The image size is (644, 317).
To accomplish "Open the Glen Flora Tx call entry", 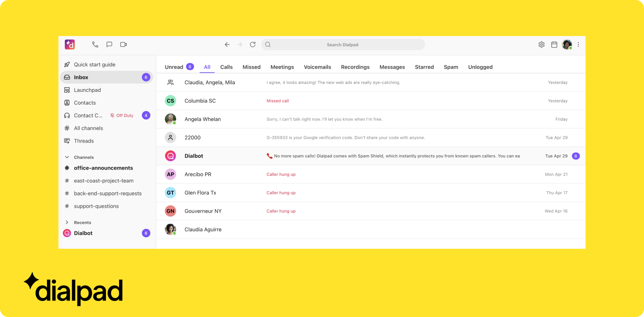I will pyautogui.click(x=371, y=192).
